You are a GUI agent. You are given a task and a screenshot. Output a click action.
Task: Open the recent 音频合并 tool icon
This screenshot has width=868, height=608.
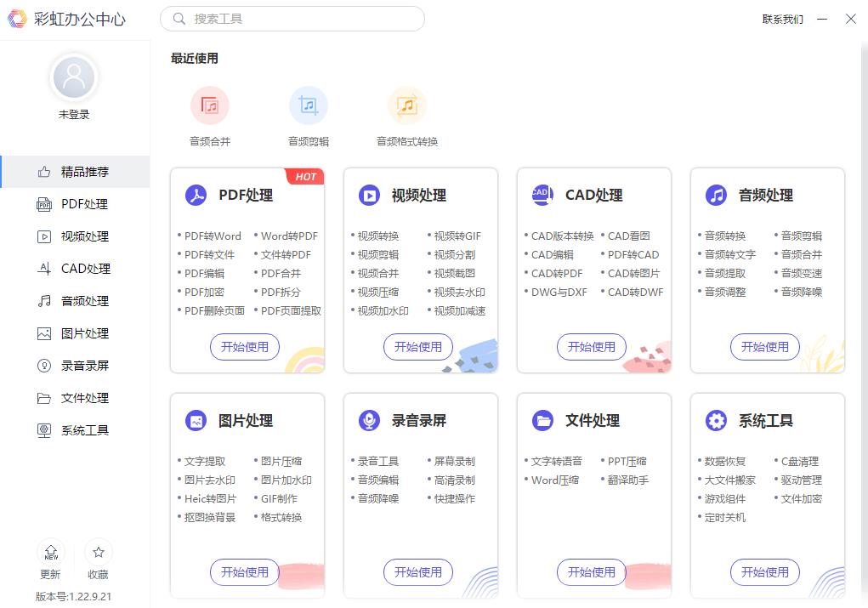tap(210, 106)
